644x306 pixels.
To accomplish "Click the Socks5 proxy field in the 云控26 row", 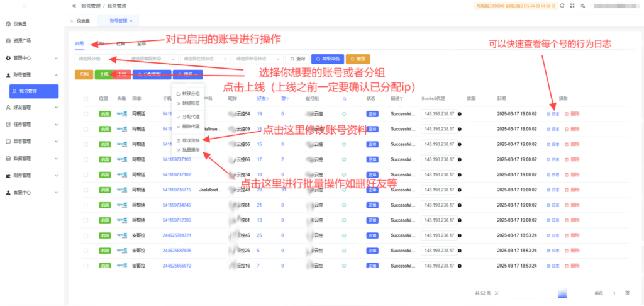I will point(439,251).
